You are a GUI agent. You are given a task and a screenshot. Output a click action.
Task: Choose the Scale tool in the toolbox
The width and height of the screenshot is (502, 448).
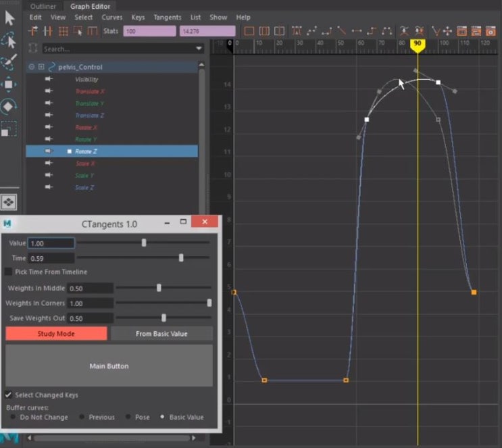[9, 128]
